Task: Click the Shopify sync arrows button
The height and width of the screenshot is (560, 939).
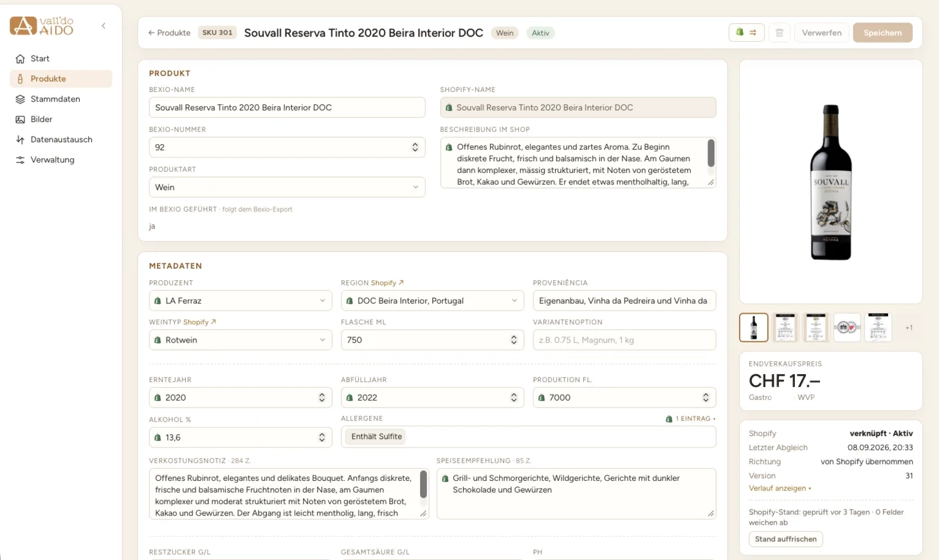Action: click(x=746, y=33)
